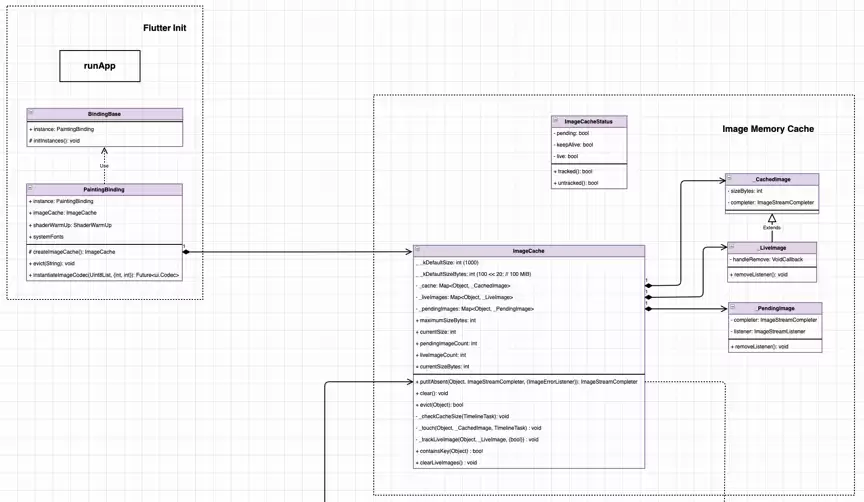Select the 'pendingImageCount: int' row
The image size is (864, 502).
tap(529, 343)
